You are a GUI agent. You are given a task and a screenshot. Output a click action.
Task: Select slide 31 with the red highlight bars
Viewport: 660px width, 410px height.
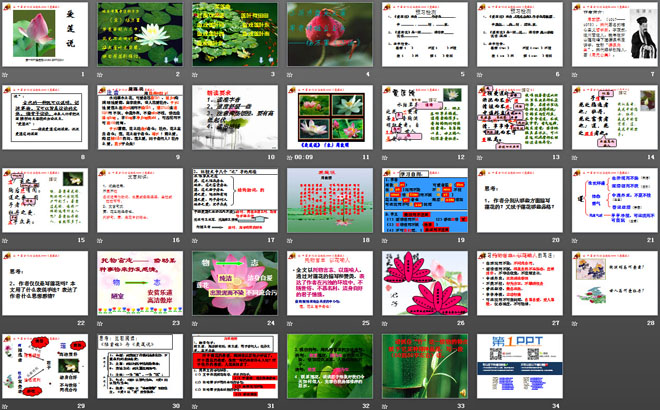(x=235, y=366)
